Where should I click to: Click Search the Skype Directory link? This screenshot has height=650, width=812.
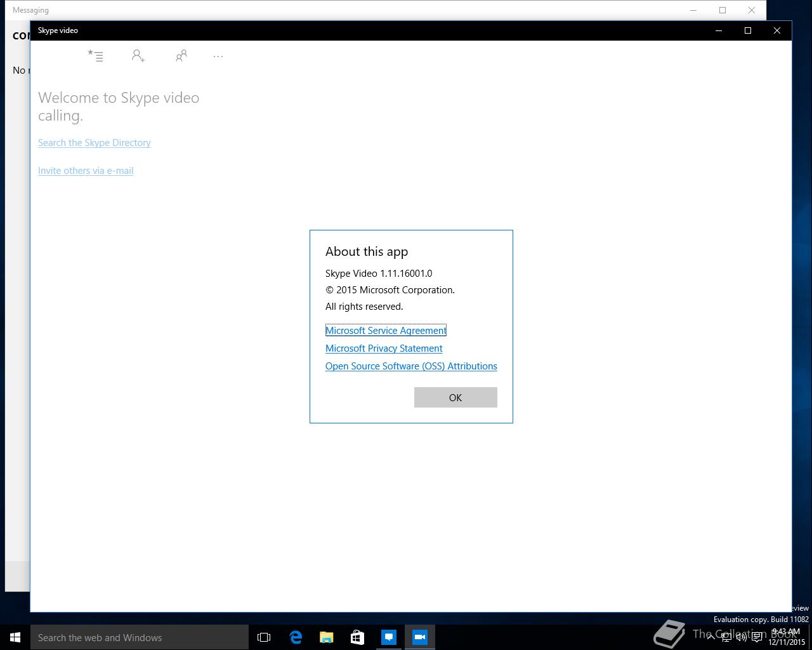[x=95, y=143]
